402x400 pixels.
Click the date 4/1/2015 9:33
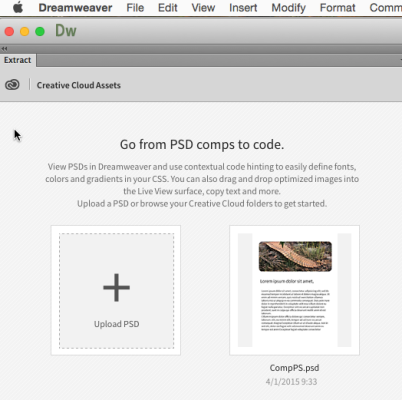(291, 382)
